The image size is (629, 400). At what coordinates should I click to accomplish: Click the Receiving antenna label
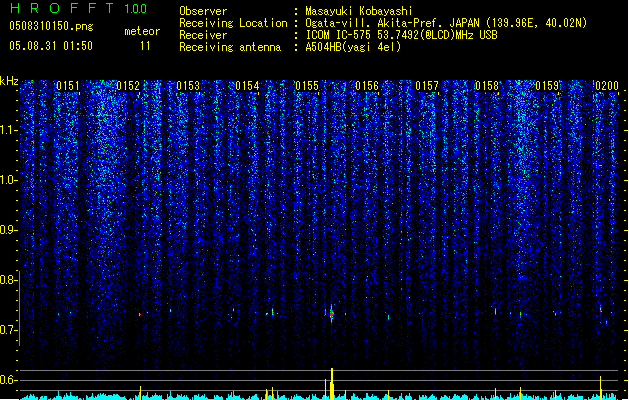[x=230, y=47]
